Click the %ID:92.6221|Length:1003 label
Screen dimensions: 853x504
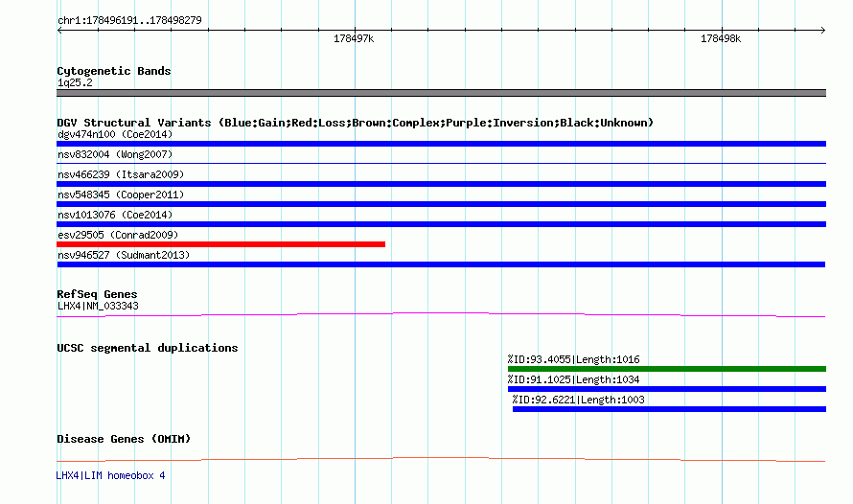(578, 400)
